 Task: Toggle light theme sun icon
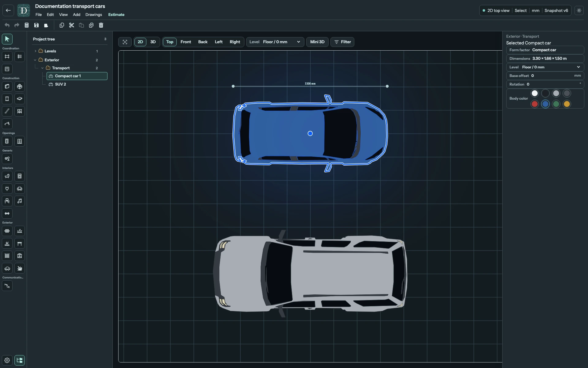579,10
